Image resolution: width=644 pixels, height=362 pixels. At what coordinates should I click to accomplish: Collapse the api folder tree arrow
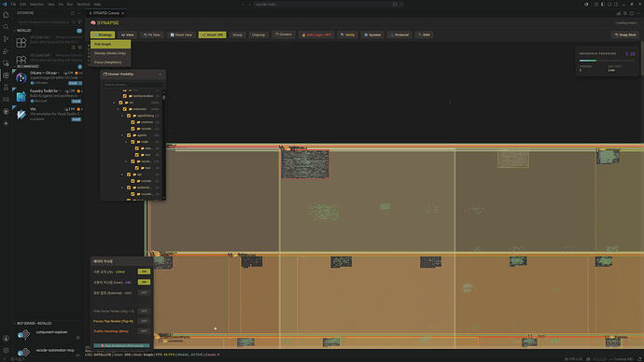pyautogui.click(x=122, y=174)
